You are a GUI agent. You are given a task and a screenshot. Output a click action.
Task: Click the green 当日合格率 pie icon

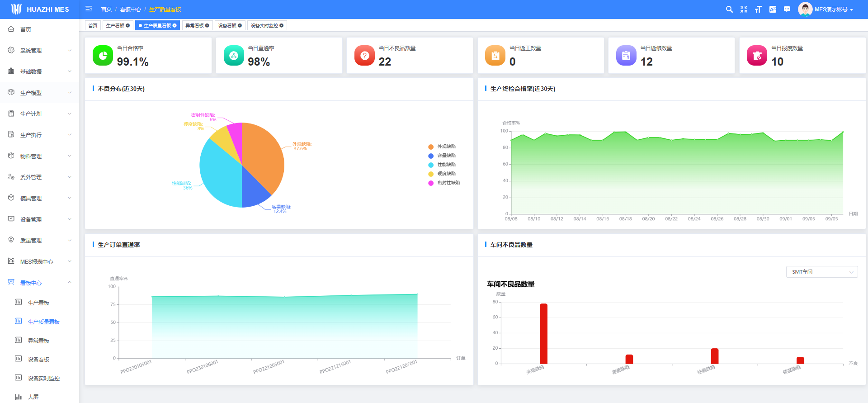click(x=103, y=56)
